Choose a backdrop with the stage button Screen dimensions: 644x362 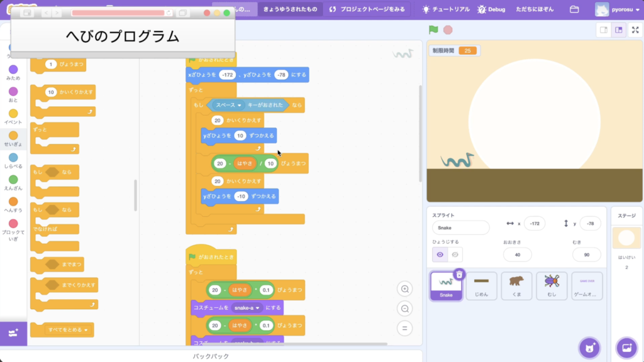click(x=626, y=347)
